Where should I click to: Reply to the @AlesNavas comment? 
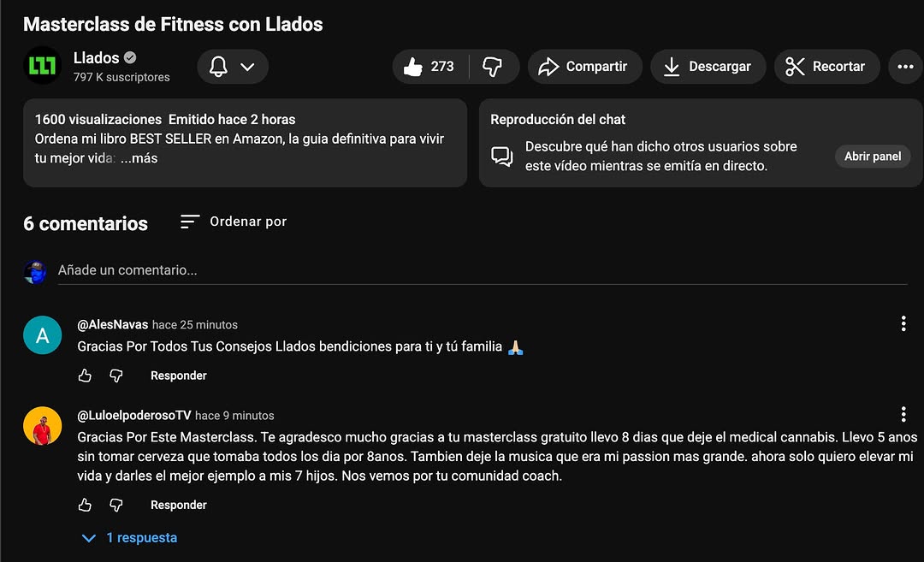[179, 376]
